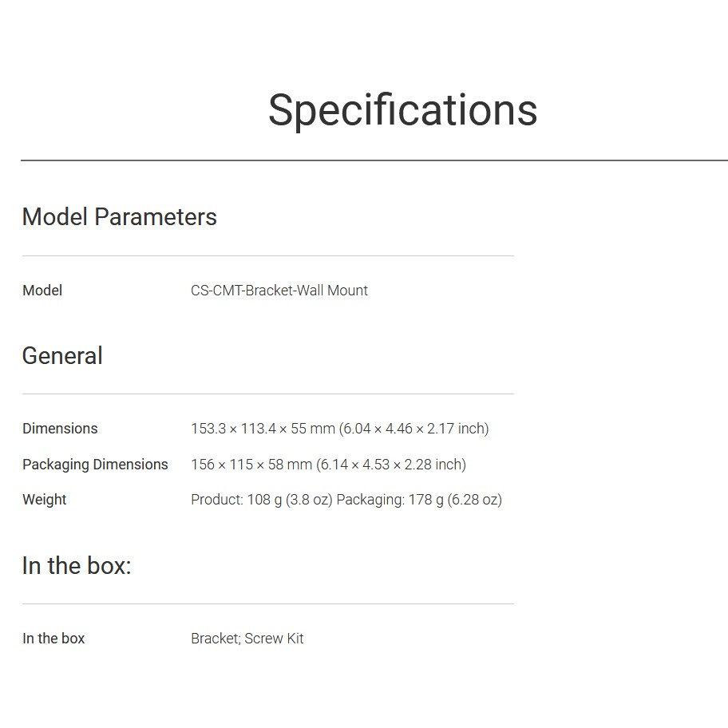Click the Dimensions row label
Screen dimensions: 728x728
[60, 429]
